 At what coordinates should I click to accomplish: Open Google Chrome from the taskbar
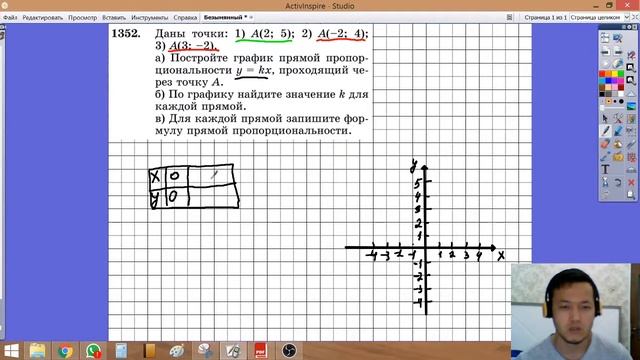click(x=65, y=351)
